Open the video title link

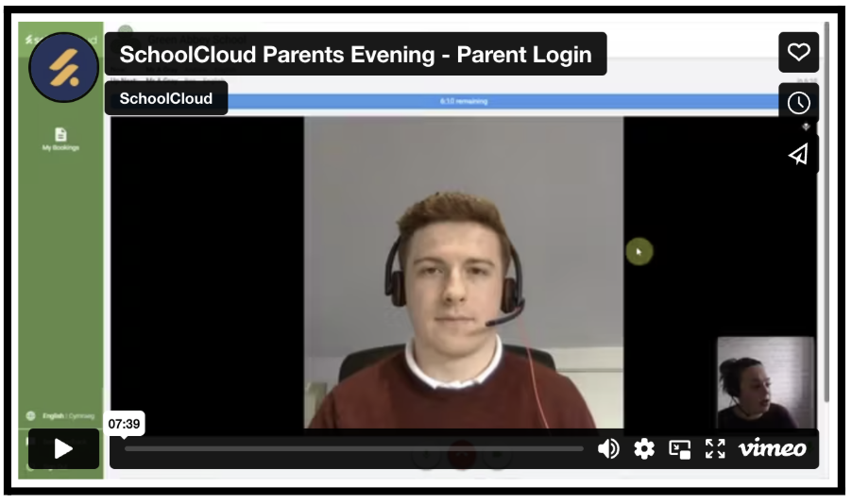pos(355,55)
